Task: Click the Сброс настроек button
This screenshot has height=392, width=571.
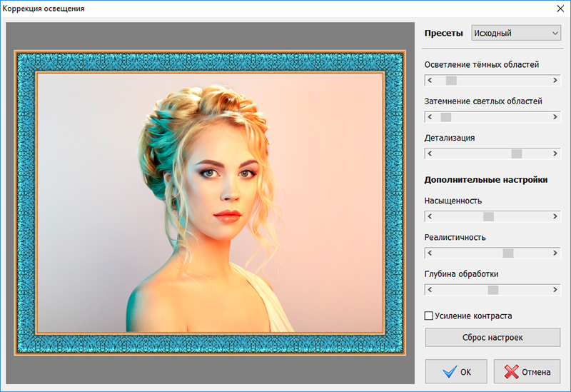Action: click(492, 338)
